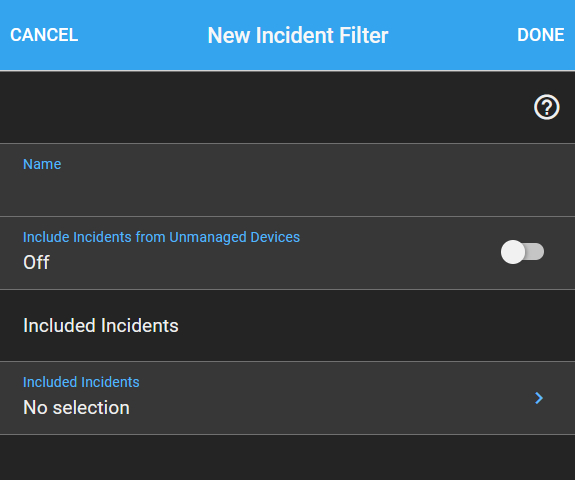Screen dimensions: 575x480
Task: Click empty space right of "No selection" text
Action: click(330, 408)
